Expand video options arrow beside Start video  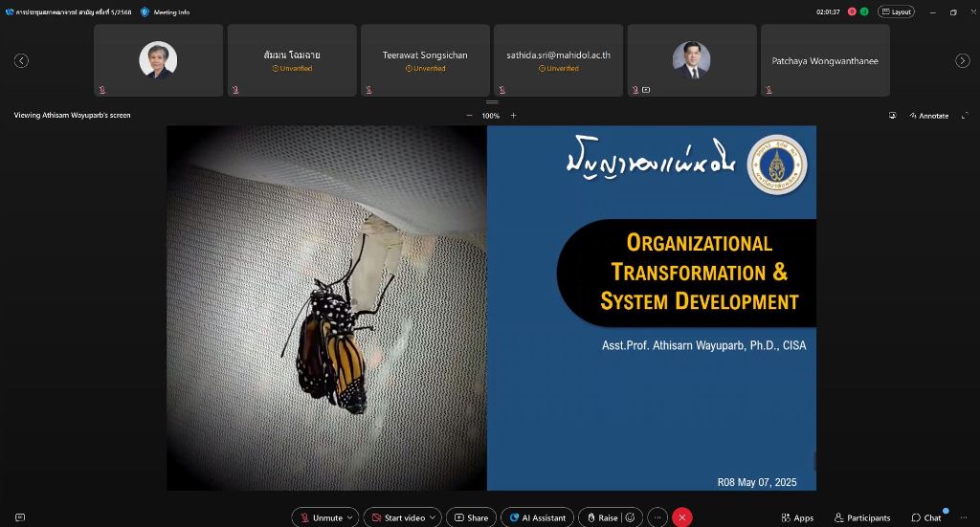coord(434,517)
